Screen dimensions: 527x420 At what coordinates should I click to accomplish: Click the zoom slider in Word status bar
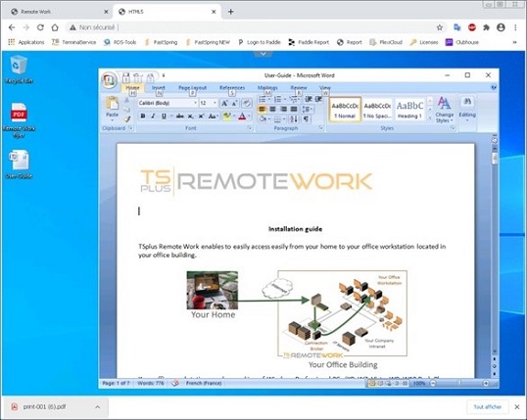point(459,383)
